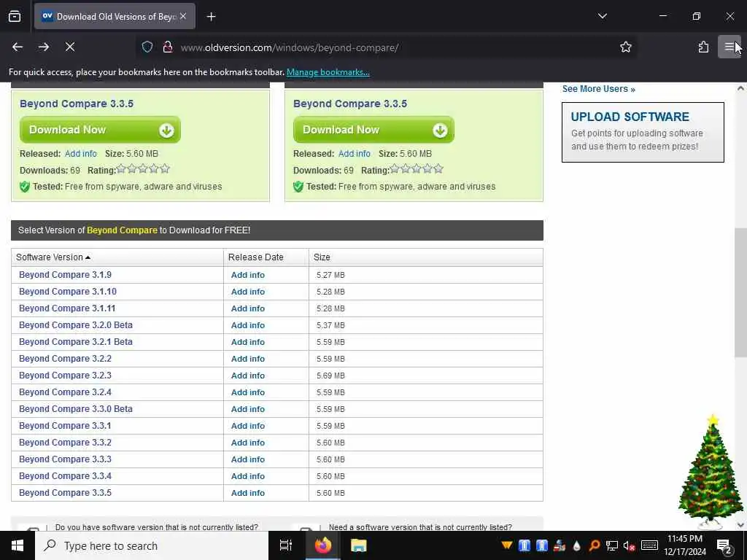Click scrollbar up arrow
747x560 pixels.
[740, 88]
